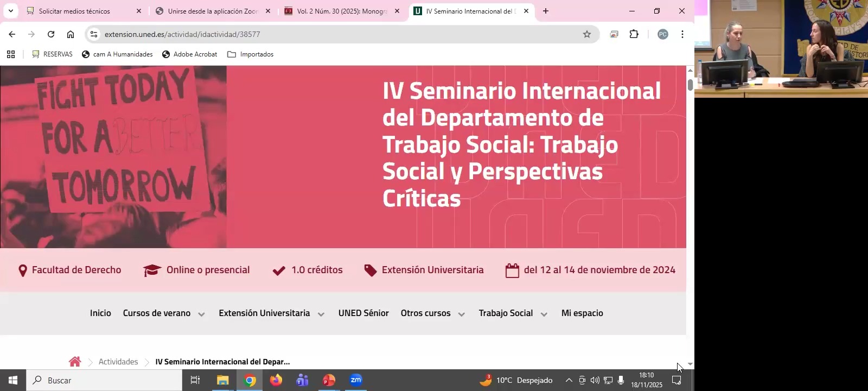Open Google Chrome in the taskbar
The image size is (868, 391).
250,380
